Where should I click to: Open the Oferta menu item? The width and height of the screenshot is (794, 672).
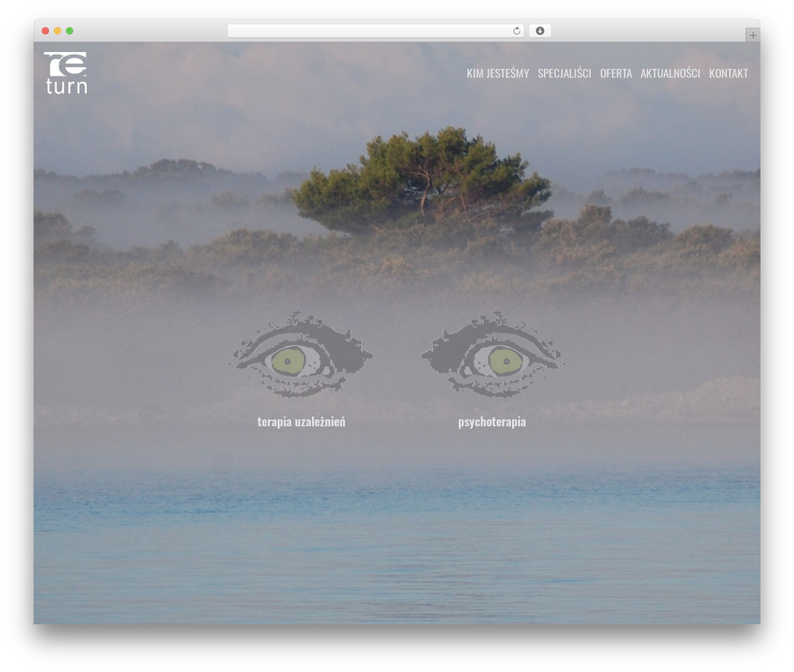tap(616, 73)
